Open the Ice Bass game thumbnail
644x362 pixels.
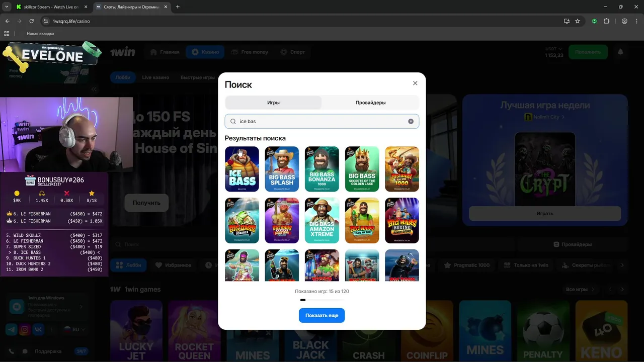pos(242,169)
